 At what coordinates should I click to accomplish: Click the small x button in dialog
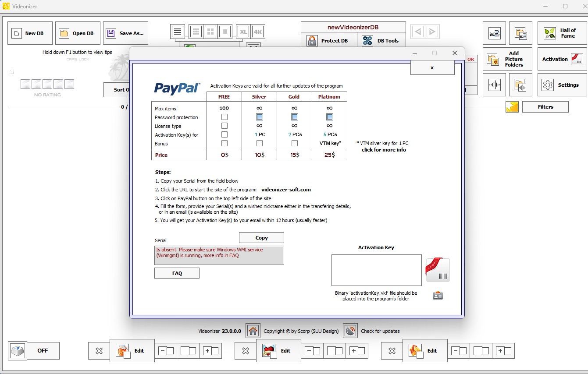[432, 68]
